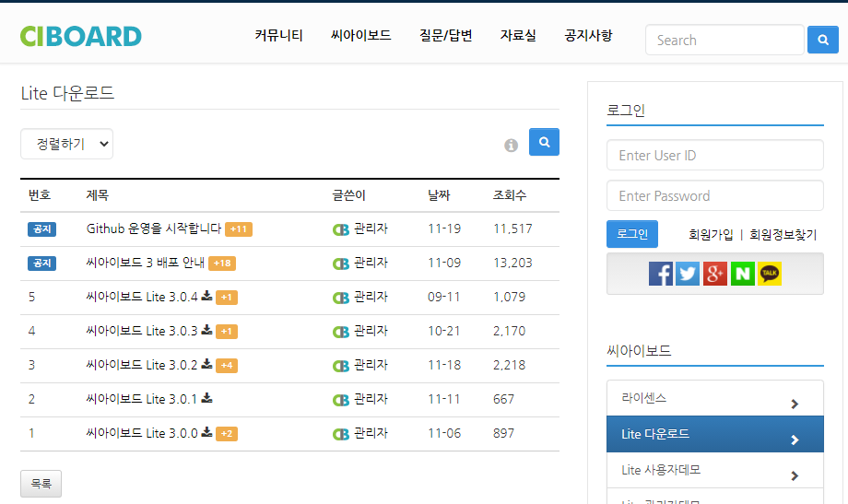Click the 공지 badge on 배포 안내 row
The height and width of the screenshot is (504, 848).
(x=41, y=264)
